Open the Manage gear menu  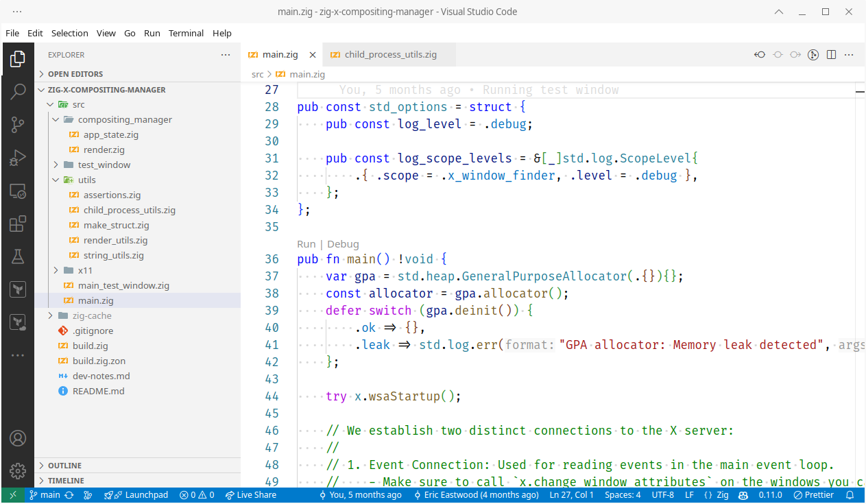click(18, 471)
